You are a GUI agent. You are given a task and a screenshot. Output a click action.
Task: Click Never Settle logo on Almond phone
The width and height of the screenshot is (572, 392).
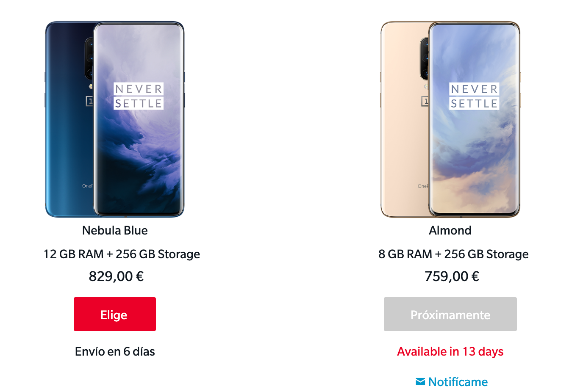474,96
